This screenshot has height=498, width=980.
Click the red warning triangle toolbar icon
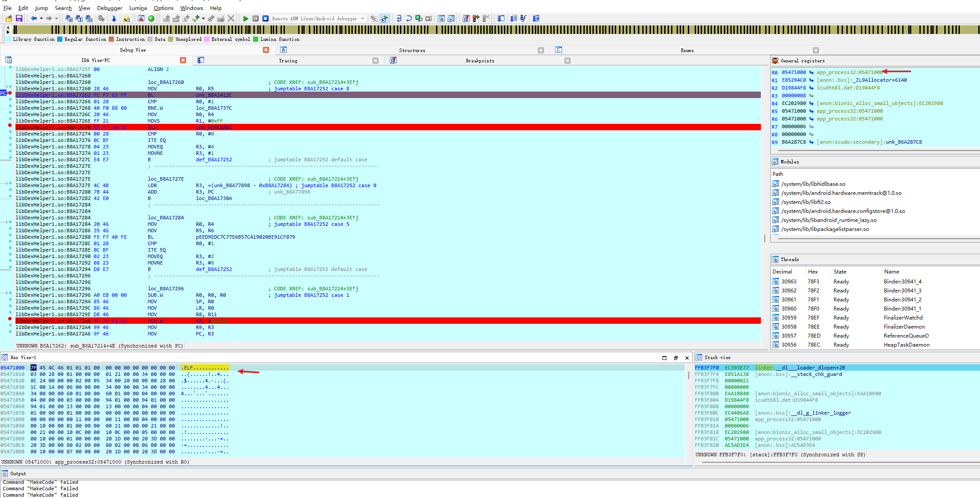coord(141,18)
